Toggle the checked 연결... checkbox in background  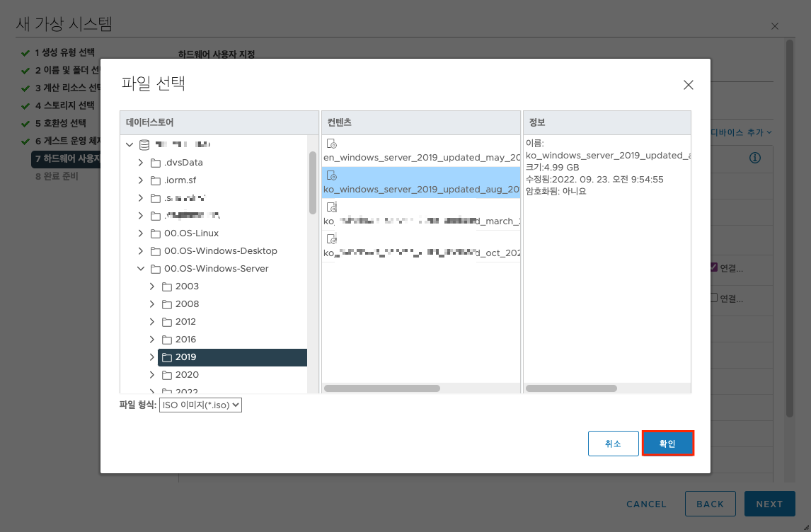714,267
